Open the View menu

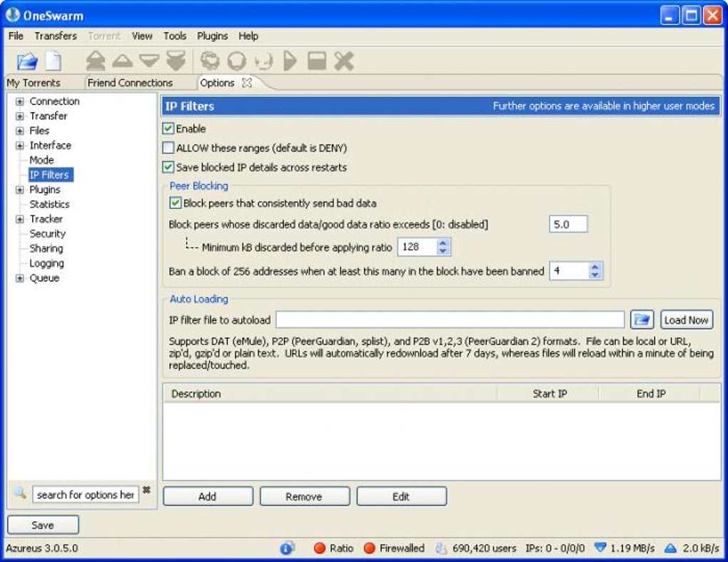point(142,36)
